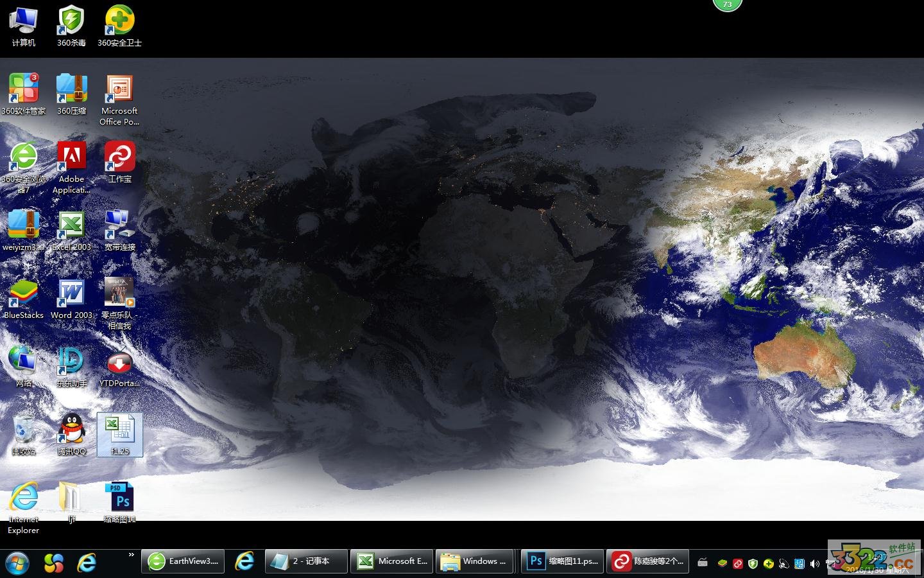Select the 宽带连接 desktop shortcut
The image size is (924, 578).
tap(119, 231)
